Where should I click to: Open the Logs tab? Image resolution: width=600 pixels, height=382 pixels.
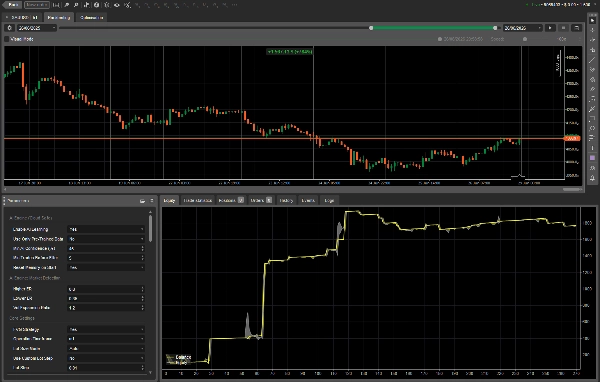click(329, 200)
